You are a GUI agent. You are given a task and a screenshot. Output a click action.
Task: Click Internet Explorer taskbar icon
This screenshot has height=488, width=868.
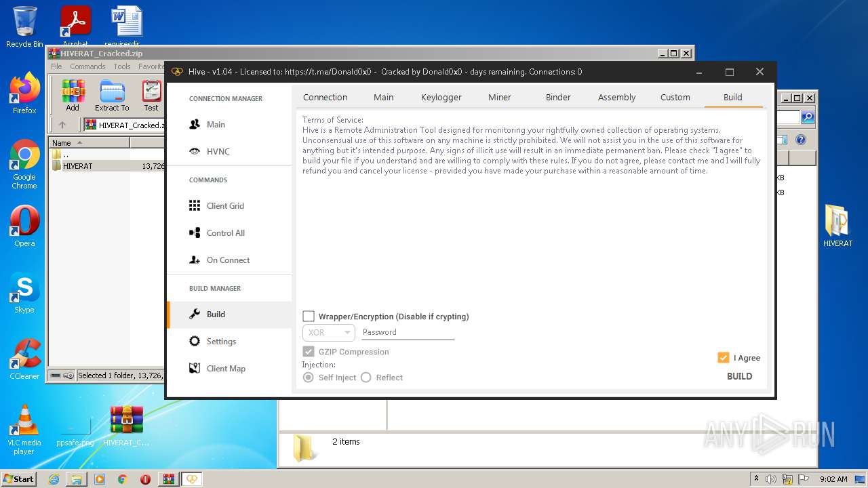pos(54,479)
